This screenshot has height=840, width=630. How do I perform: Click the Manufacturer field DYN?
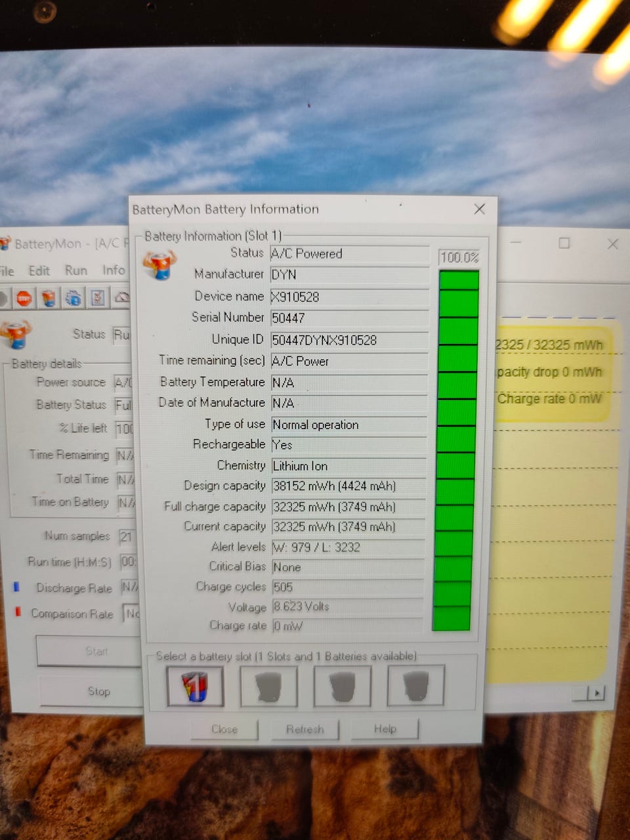coord(349,274)
